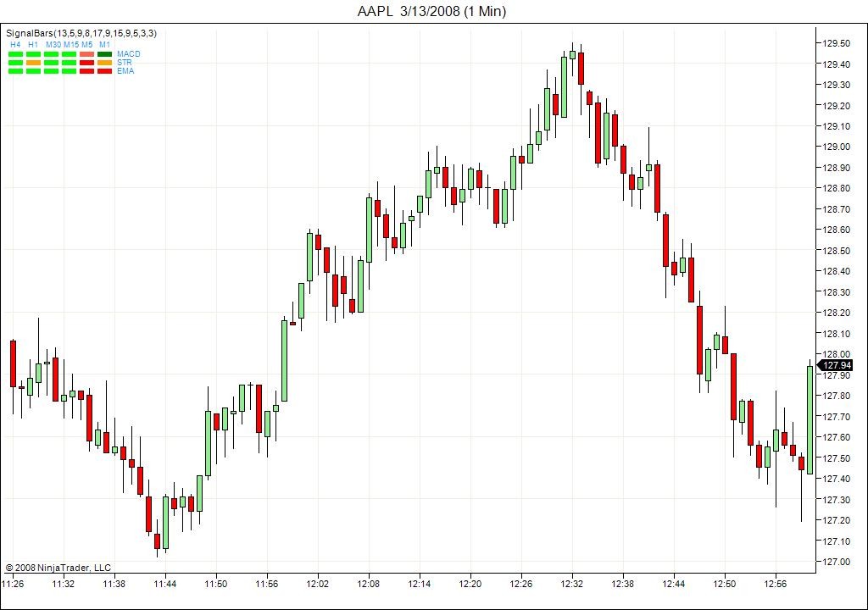The height and width of the screenshot is (610, 868).
Task: Click the green MACD bar under H4
Action: coord(16,54)
